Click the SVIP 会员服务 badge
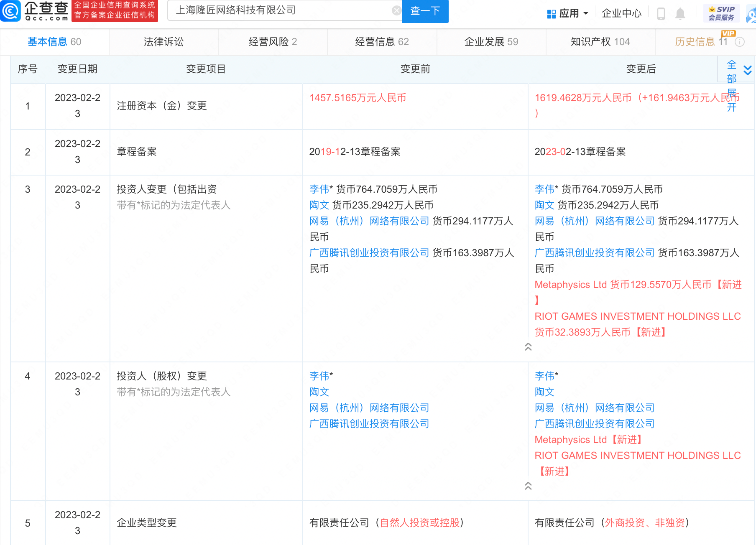This screenshot has width=756, height=545. (x=720, y=13)
